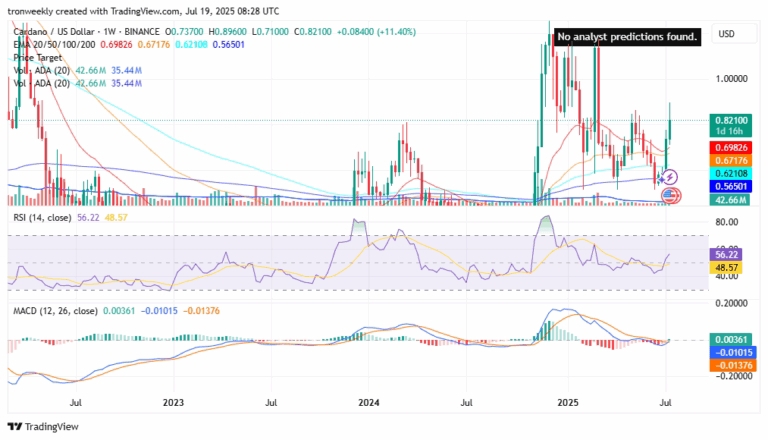Click the orange 0.67176 EMA price label
Screen dimensions: 768x440
pos(734,160)
